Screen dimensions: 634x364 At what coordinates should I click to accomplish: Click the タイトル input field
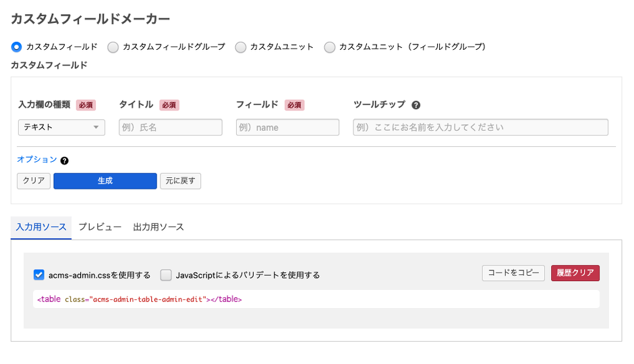171,127
